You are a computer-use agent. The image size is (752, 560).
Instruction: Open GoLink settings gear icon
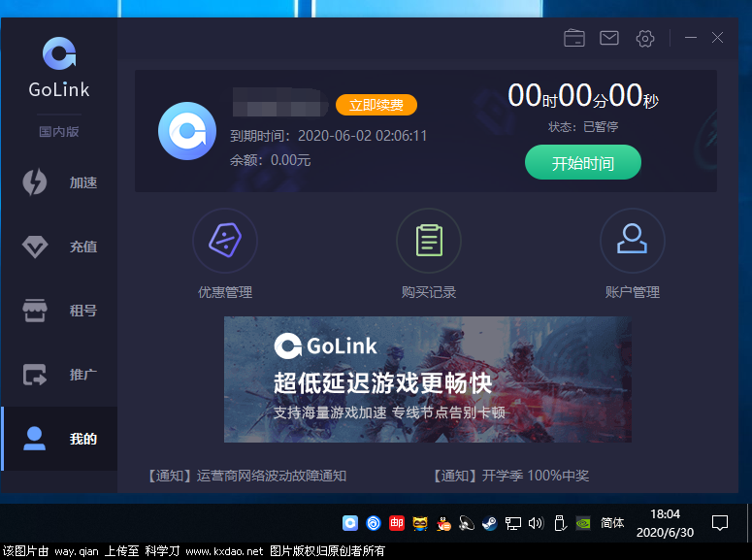tap(645, 39)
